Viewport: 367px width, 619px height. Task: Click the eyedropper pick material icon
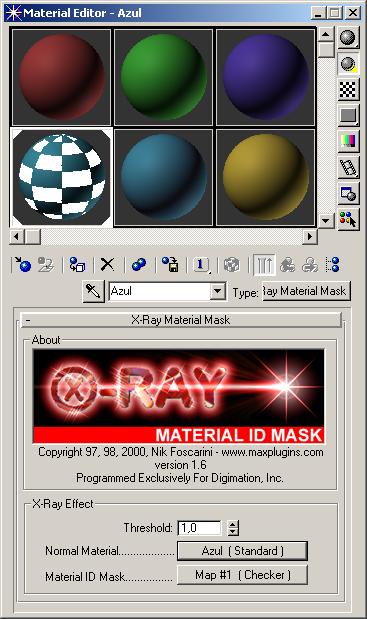94,291
